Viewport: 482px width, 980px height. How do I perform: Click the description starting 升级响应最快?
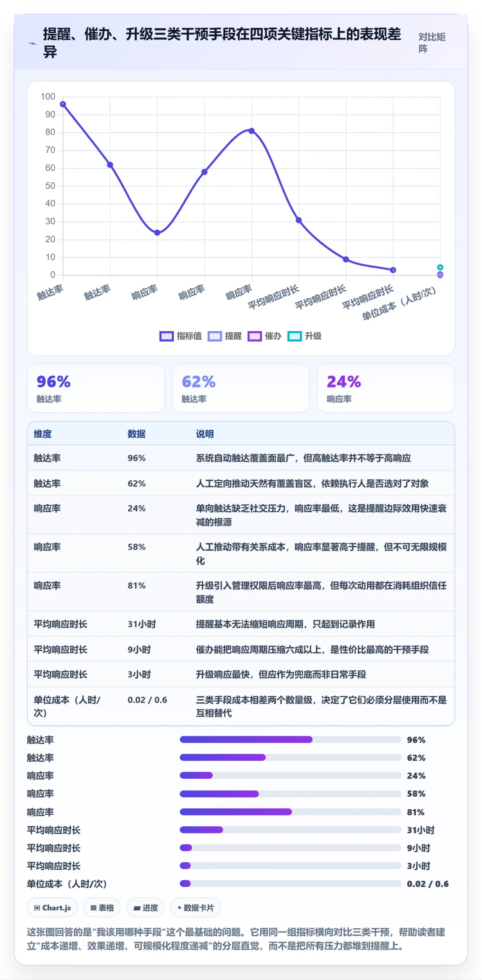[281, 675]
